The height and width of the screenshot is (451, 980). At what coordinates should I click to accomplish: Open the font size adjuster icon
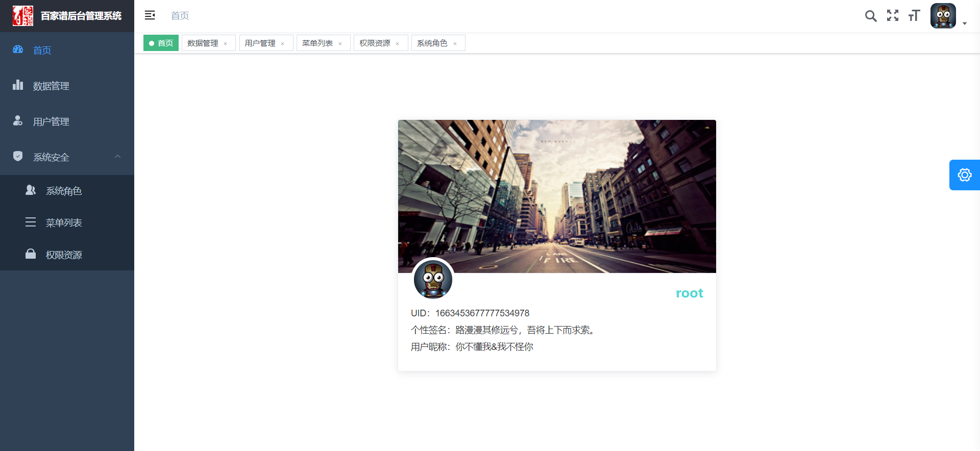914,16
